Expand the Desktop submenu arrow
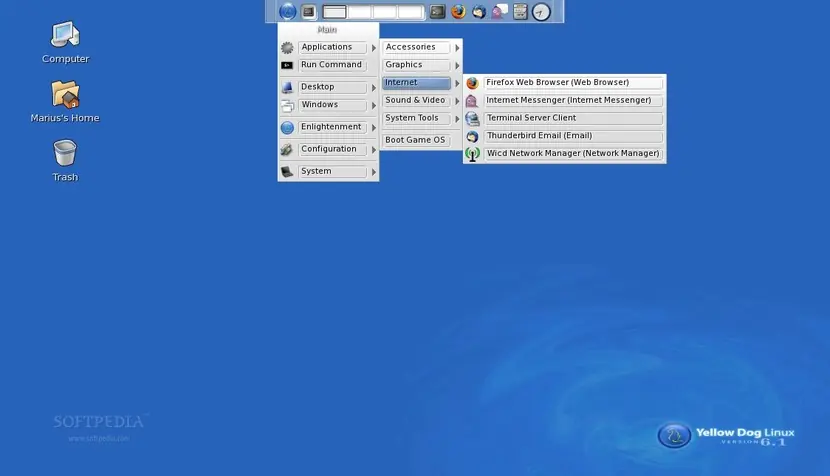Viewport: 830px width, 476px height. point(374,87)
